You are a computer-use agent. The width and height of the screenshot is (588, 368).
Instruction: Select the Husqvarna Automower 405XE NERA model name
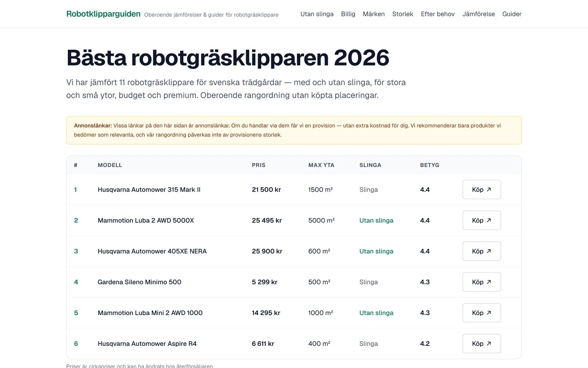point(152,251)
